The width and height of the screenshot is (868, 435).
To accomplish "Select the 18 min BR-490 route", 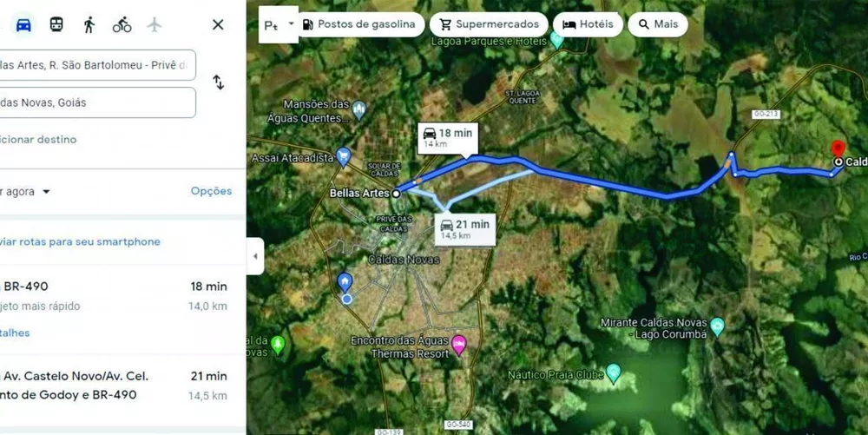I will pyautogui.click(x=115, y=309).
